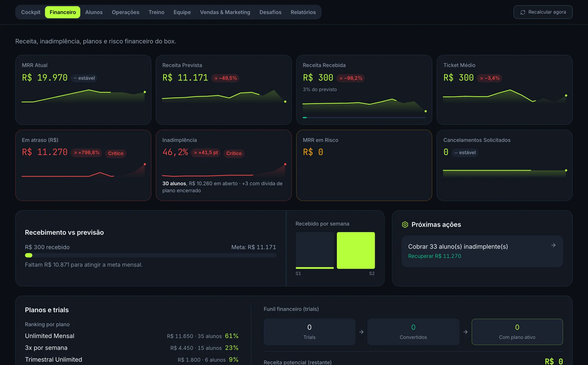The height and width of the screenshot is (365, 588).
Task: Click the Em atraso (R$) card
Action: (83, 165)
